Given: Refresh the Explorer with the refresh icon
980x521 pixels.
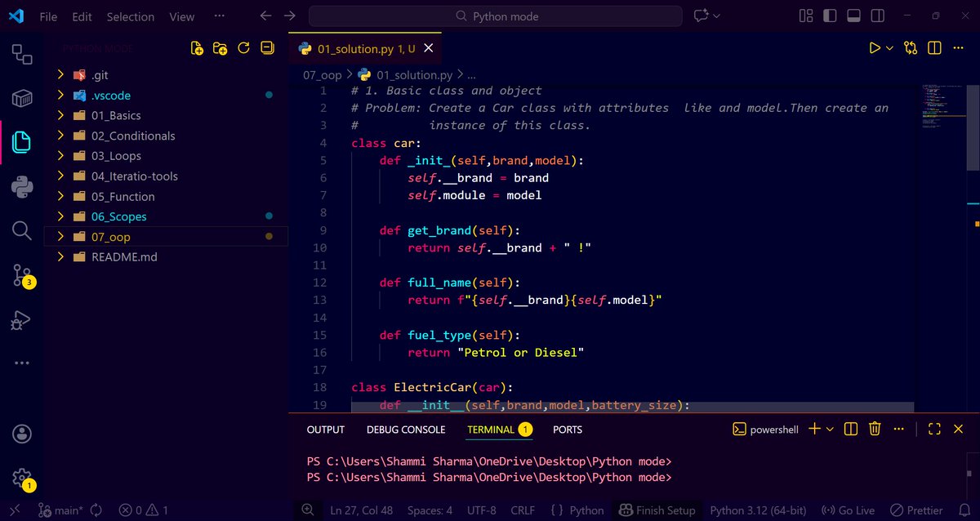Looking at the screenshot, I should point(243,47).
